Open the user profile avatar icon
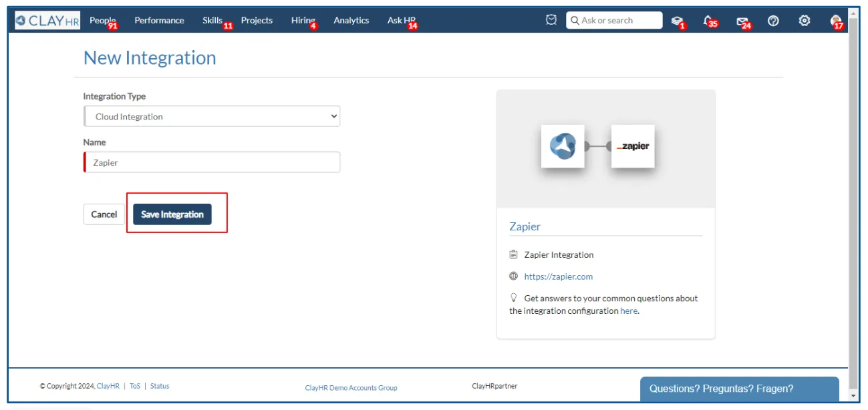The width and height of the screenshot is (868, 410). (836, 21)
